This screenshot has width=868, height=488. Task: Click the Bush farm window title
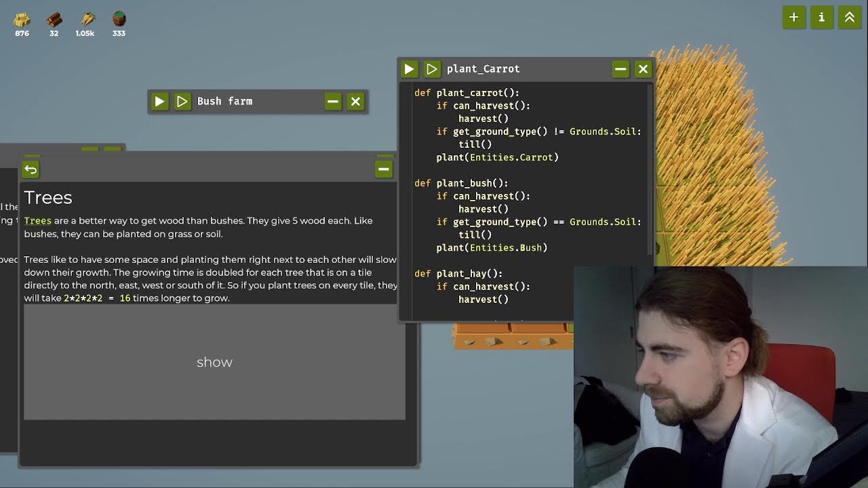224,101
